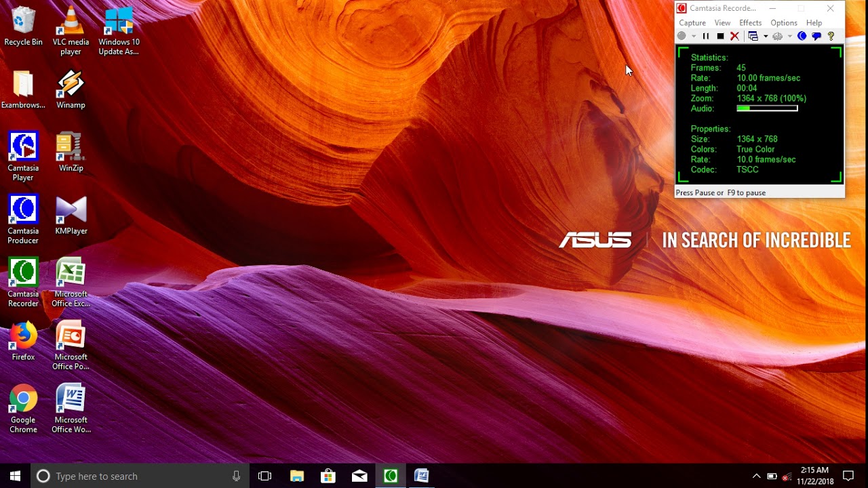Click the grayed-out effects icon in the Recorder toolbar
Image resolution: width=868 pixels, height=488 pixels.
coord(778,36)
